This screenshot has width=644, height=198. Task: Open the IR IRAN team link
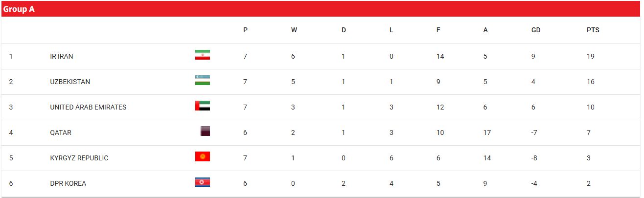coord(62,56)
